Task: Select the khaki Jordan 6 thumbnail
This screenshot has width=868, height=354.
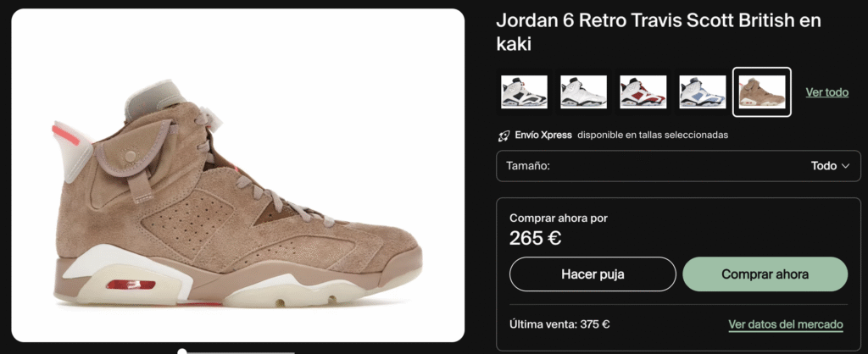Action: click(x=762, y=91)
